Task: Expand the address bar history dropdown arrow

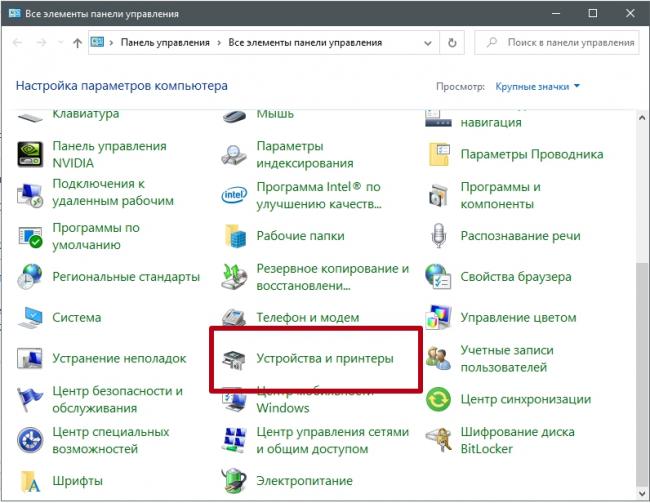Action: [428, 43]
